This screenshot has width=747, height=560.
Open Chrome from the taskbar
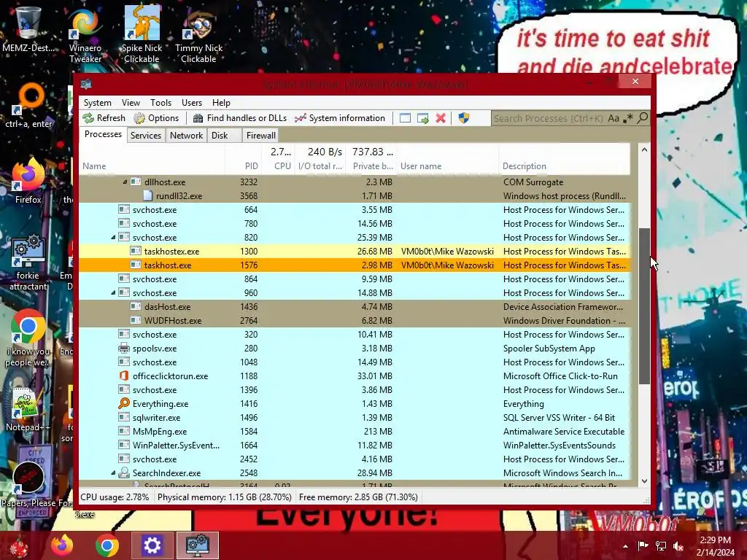click(x=107, y=545)
